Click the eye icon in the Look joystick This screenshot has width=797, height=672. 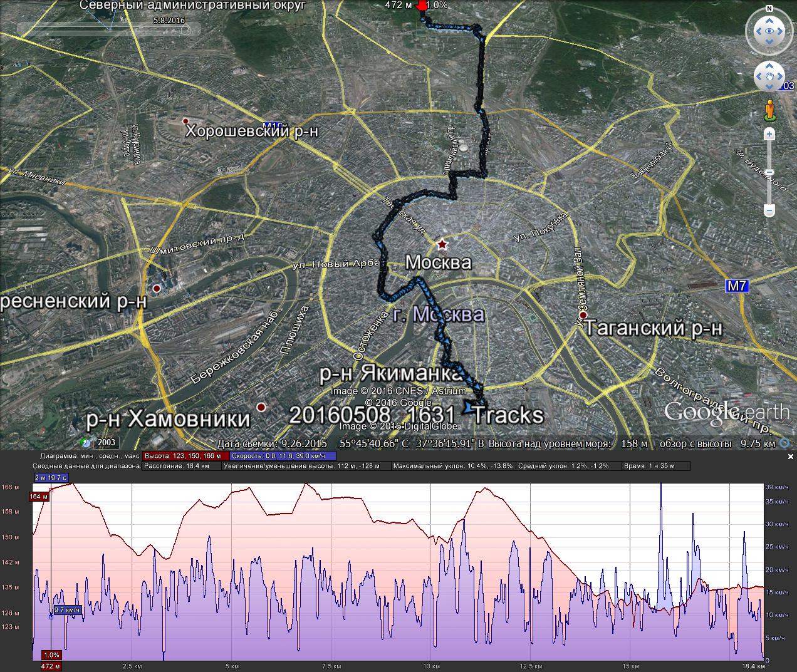point(768,31)
